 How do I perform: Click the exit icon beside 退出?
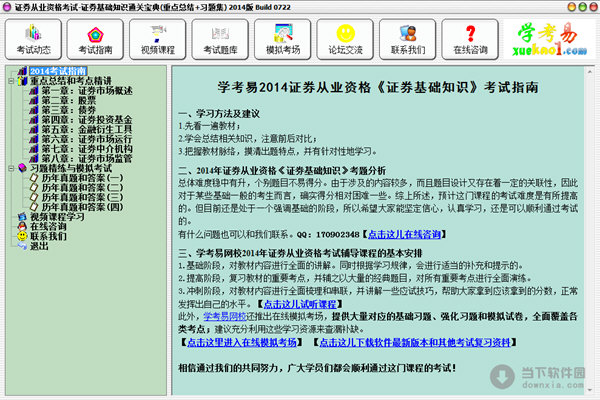point(23,246)
